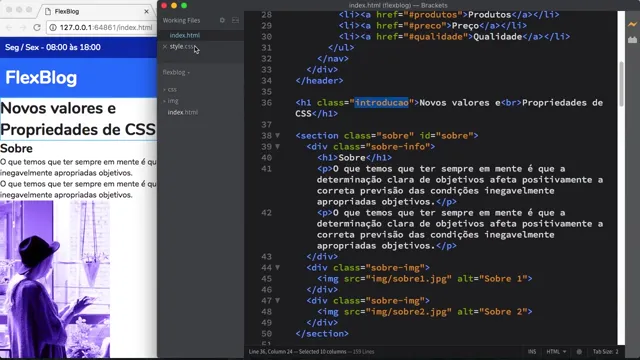Click the split editor view icon
The height and width of the screenshot is (360, 640).
pos(236,20)
